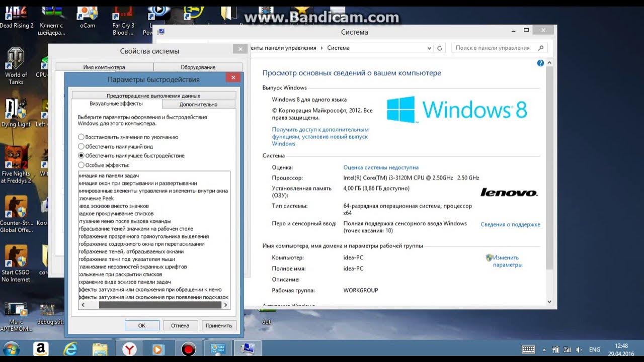Switch to System Properties taskbar icon
The height and width of the screenshot is (362, 644).
tap(248, 349)
